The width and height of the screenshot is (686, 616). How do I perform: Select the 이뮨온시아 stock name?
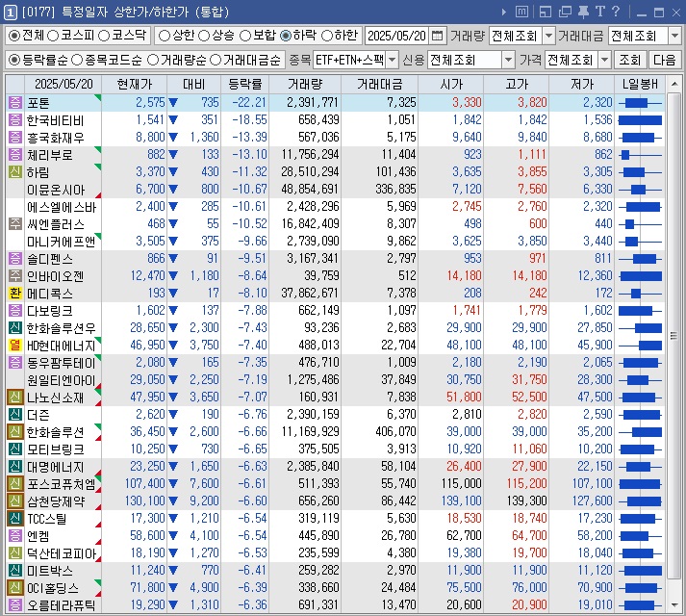[56, 190]
